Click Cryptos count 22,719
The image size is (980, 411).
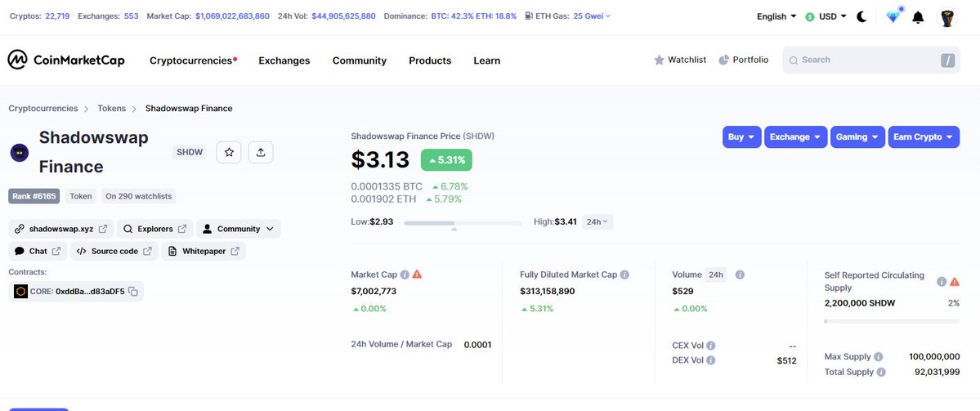(x=57, y=16)
